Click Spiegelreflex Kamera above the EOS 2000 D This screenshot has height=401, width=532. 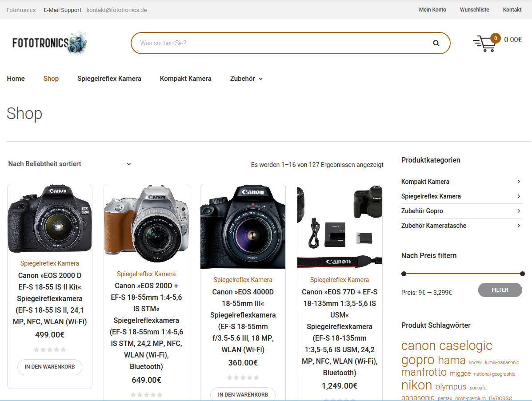[x=50, y=263]
